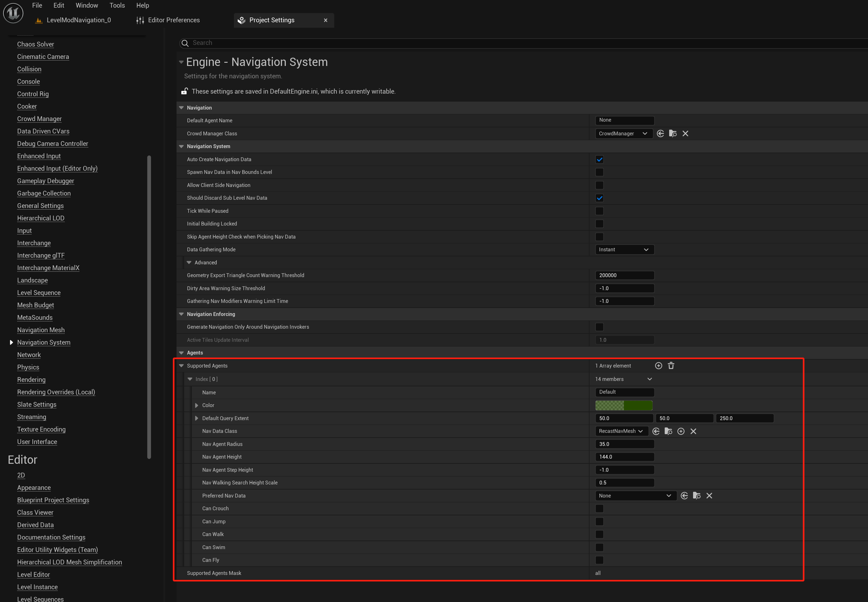Create new Nav Data Class blueprint
This screenshot has width=868, height=602.
[681, 431]
